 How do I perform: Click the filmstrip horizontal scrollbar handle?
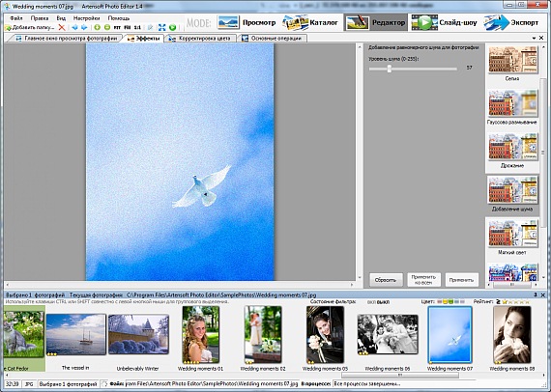(400, 376)
